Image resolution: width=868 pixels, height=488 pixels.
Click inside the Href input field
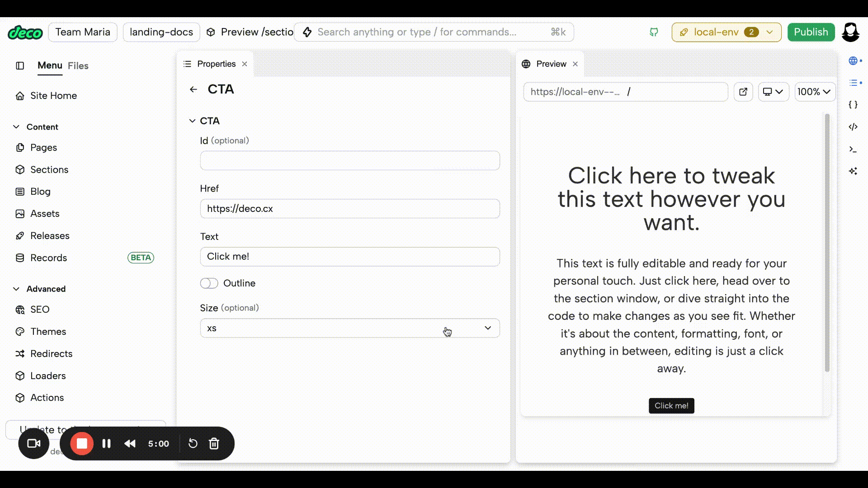coord(349,208)
